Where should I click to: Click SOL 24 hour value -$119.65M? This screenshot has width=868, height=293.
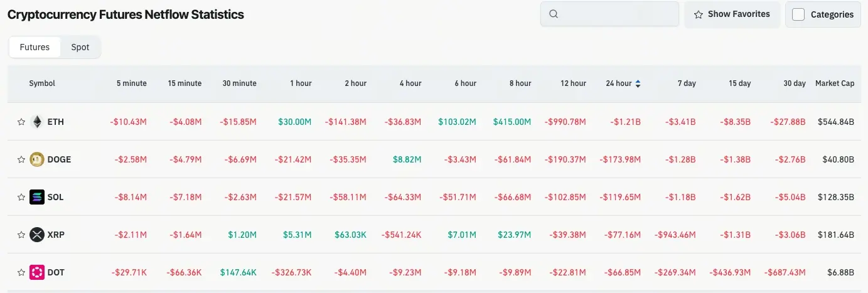[620, 197]
